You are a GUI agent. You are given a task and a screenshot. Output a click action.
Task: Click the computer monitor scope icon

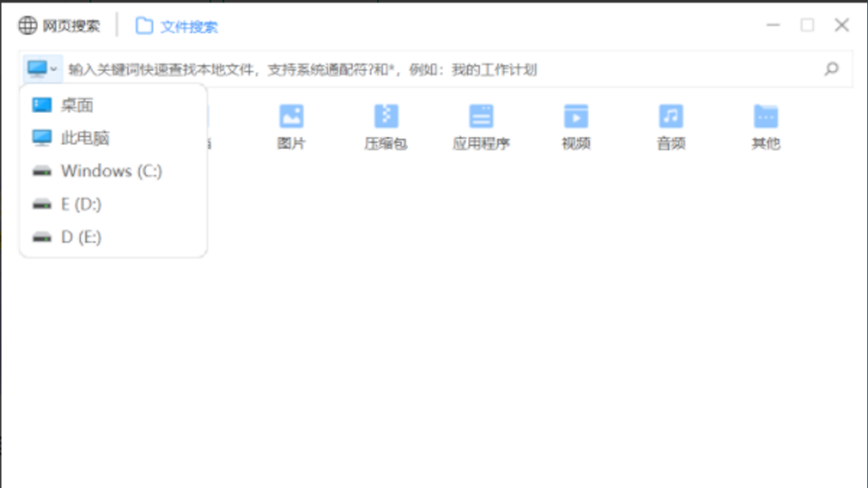point(37,68)
